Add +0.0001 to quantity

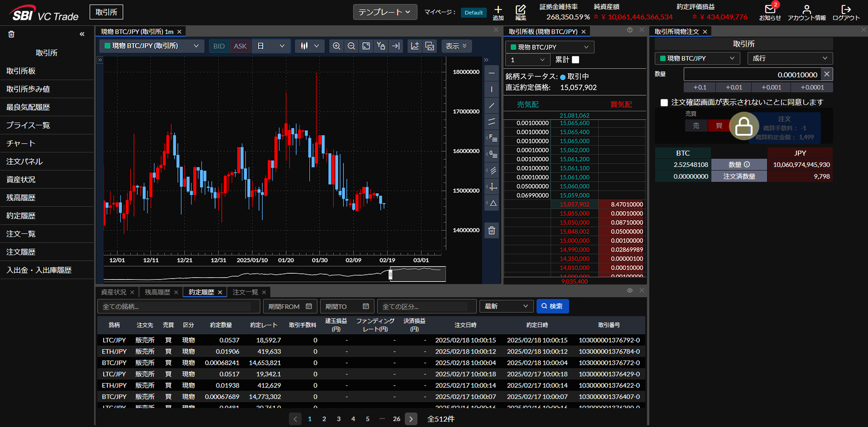(x=812, y=87)
